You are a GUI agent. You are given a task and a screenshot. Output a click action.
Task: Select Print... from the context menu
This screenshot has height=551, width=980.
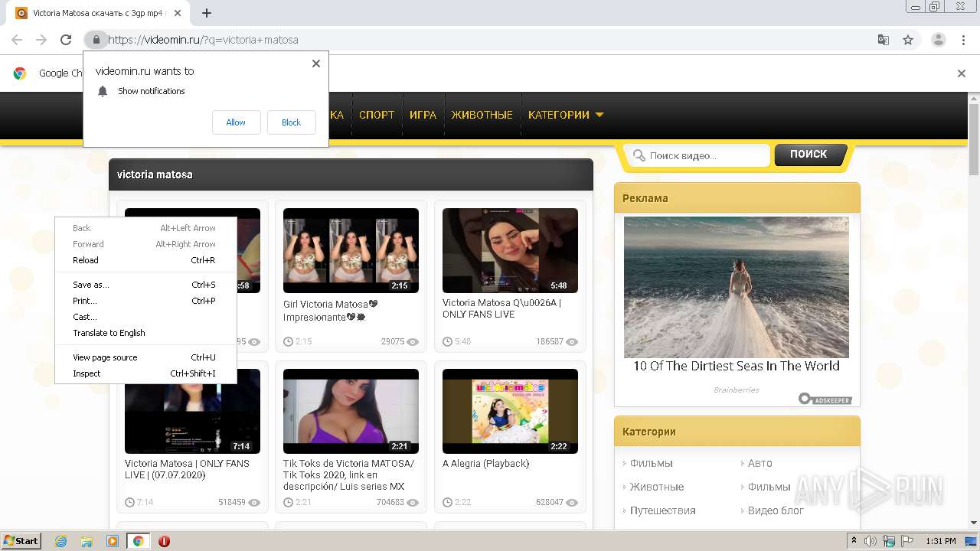[x=145, y=301]
